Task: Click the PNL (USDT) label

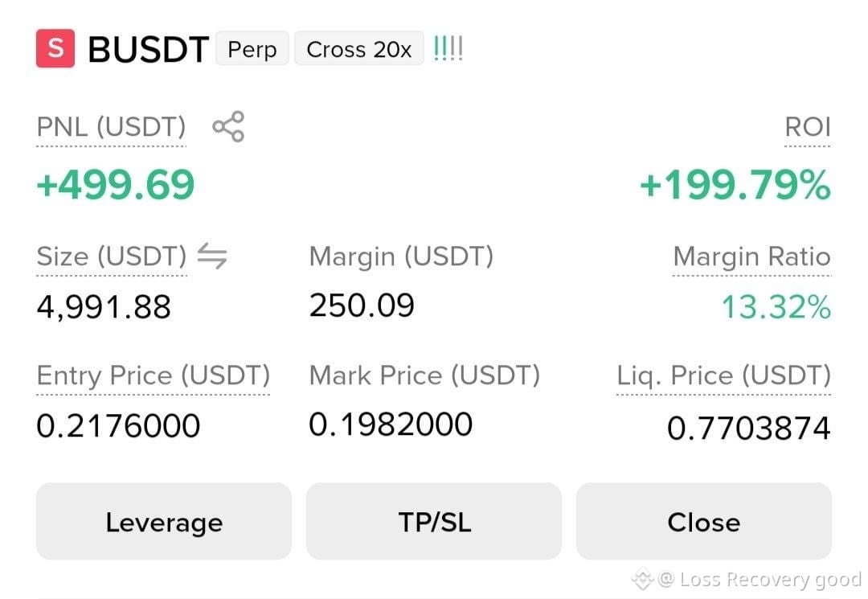Action: [x=111, y=127]
